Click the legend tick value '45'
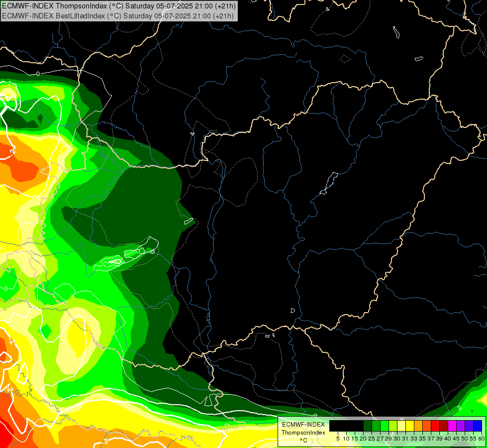The image size is (487, 448). [456, 439]
